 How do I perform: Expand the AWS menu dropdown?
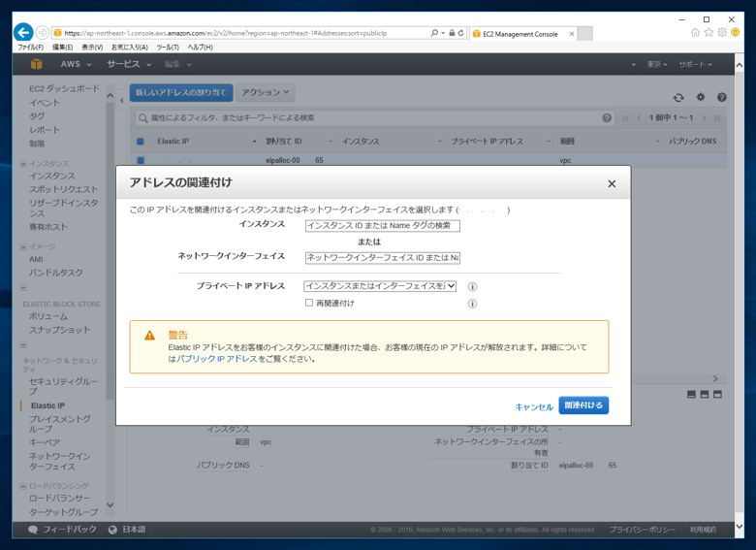[76, 64]
